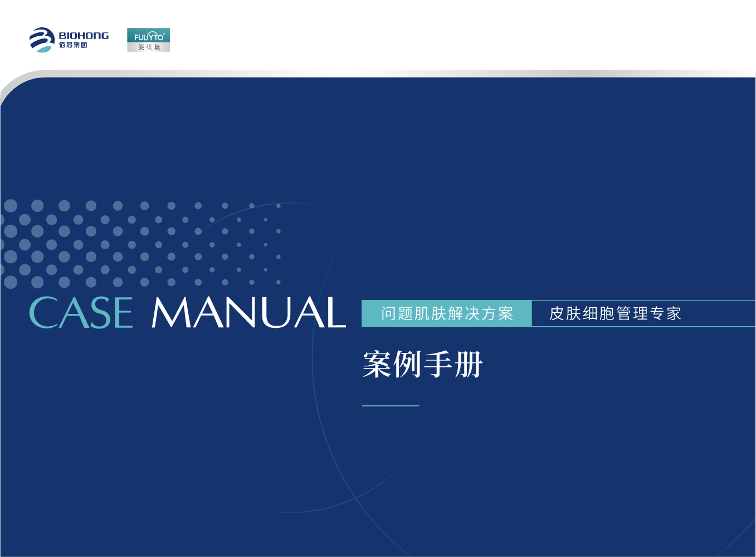
Task: Click the BIOHONG 佰鸿集团 logo
Action: 69,40
